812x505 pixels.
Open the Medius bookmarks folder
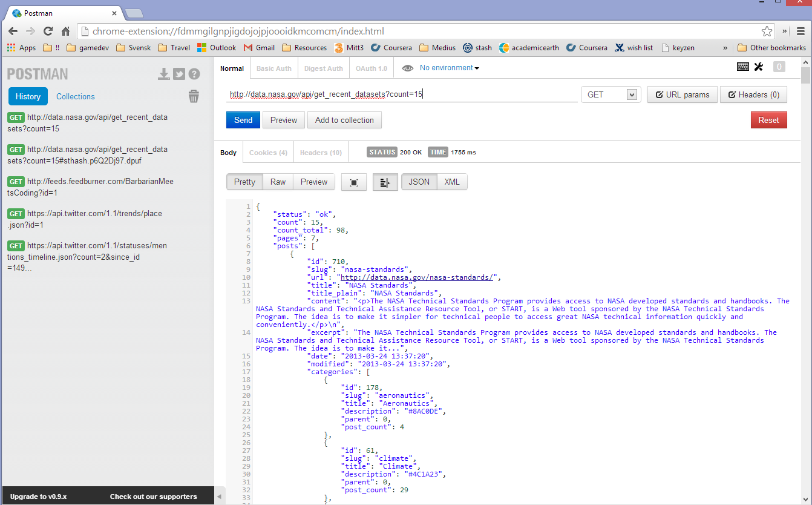pos(437,48)
